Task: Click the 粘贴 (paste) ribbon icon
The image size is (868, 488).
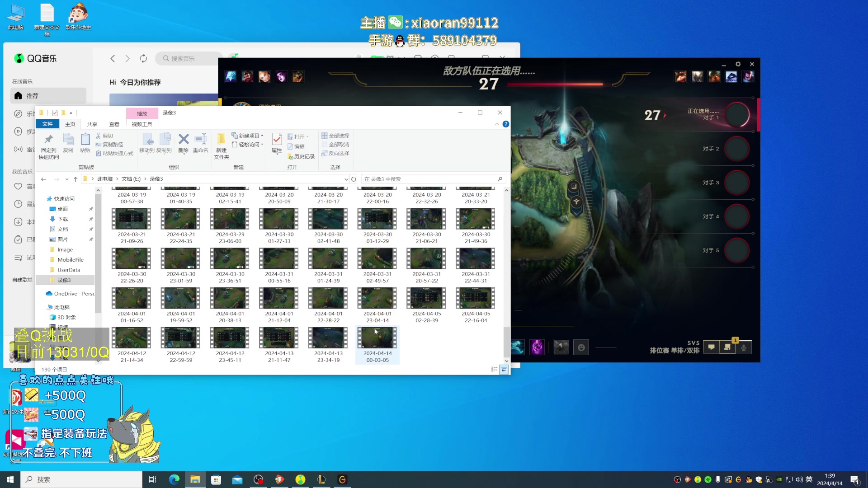Action: coord(85,143)
